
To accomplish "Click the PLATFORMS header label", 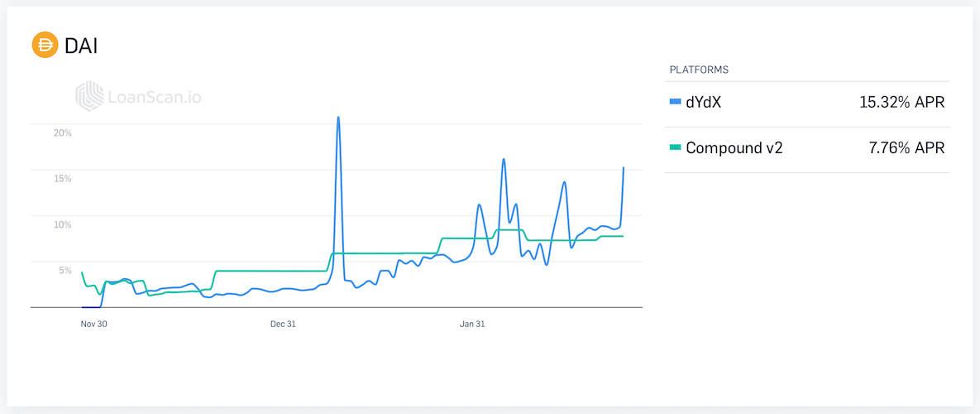I will tap(699, 70).
